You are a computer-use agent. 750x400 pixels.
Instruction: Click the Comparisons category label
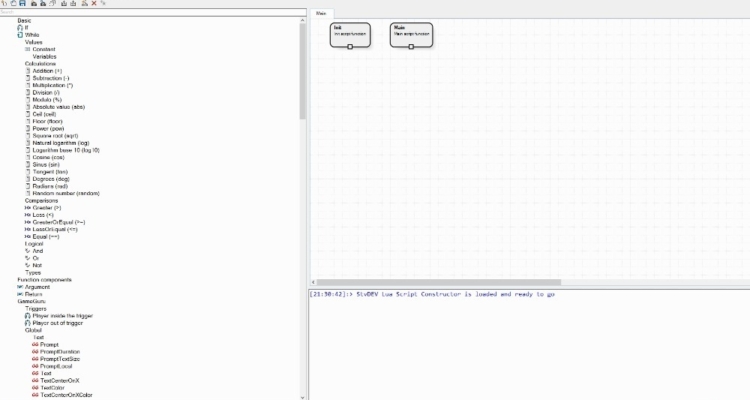point(41,200)
